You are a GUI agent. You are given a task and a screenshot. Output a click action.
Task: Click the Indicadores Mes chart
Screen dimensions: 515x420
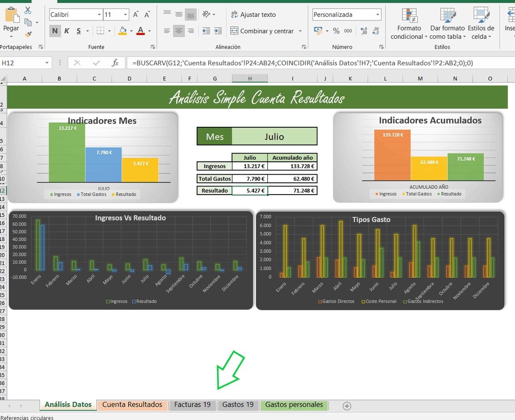coord(93,157)
